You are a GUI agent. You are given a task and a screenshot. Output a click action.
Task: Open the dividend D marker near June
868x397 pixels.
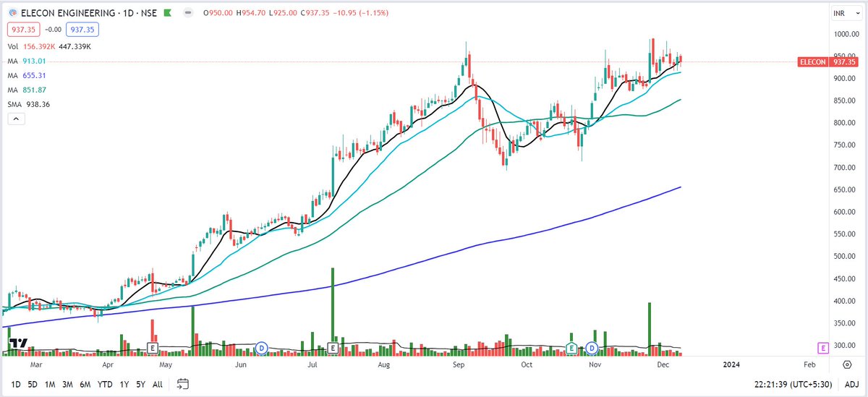click(262, 348)
